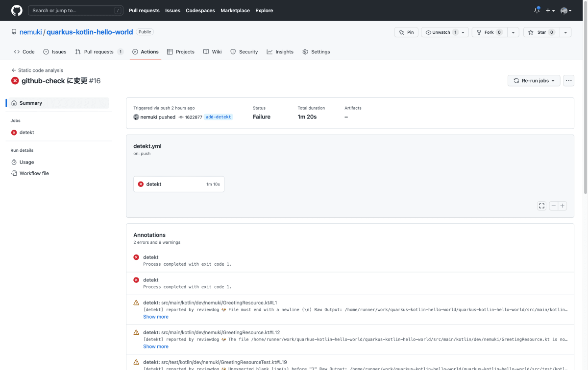Show more for GreetingResource.kt#L1 warning
The width and height of the screenshot is (588, 370).
tap(156, 317)
